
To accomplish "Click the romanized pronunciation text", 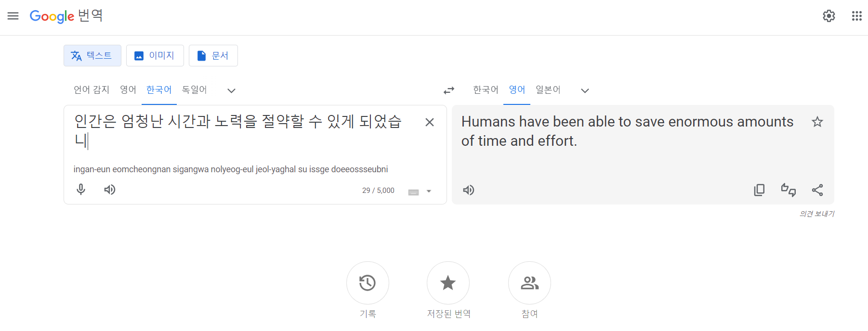I will [x=231, y=169].
